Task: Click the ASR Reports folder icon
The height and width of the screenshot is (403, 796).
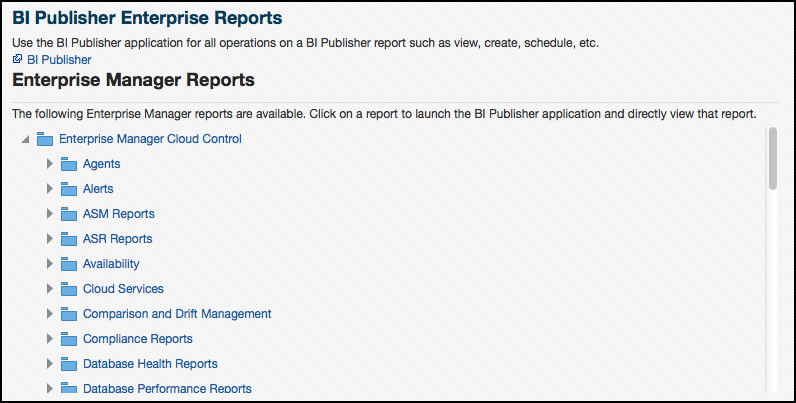Action: pos(69,239)
